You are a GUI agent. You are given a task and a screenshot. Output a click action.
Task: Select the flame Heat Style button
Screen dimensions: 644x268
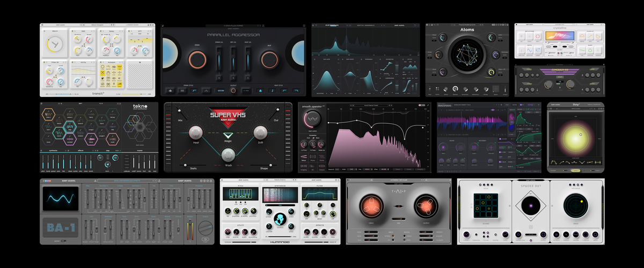pos(260,91)
